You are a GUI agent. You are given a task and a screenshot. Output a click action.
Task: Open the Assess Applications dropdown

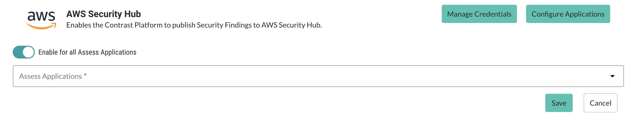pyautogui.click(x=318, y=76)
